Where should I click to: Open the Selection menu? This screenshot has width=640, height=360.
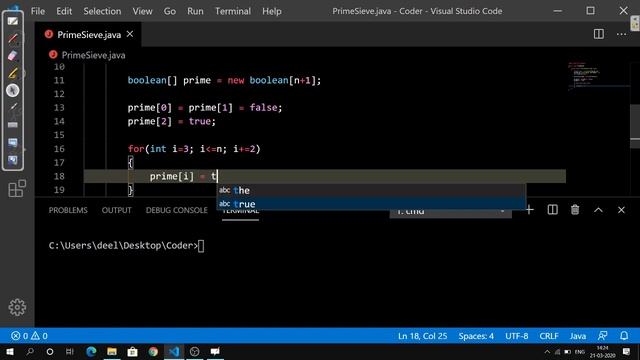click(x=102, y=11)
